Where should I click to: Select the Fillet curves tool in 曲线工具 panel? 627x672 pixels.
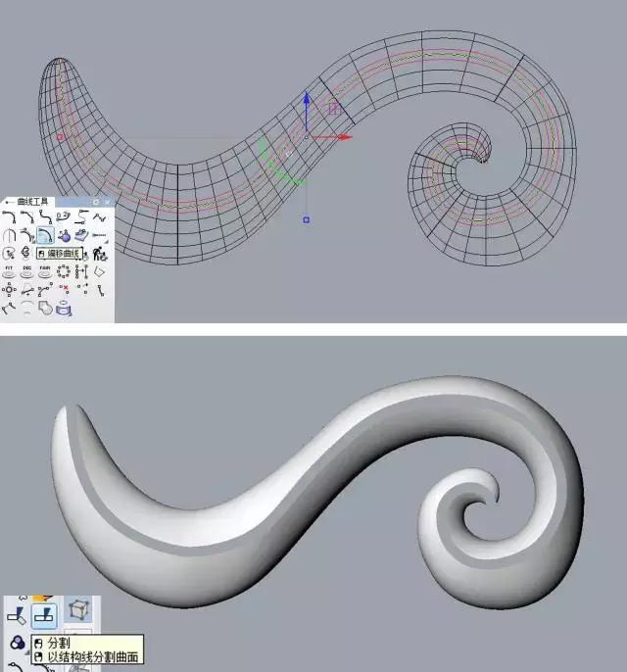click(x=9, y=217)
